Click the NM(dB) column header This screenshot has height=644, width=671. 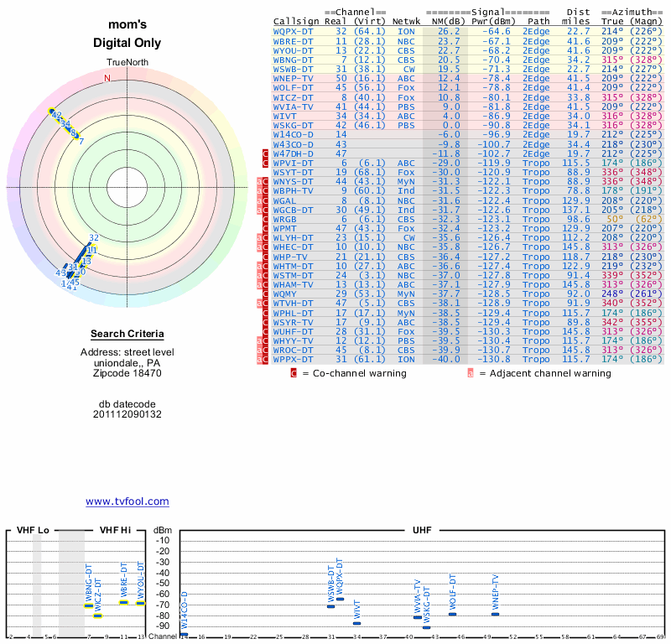(x=444, y=21)
